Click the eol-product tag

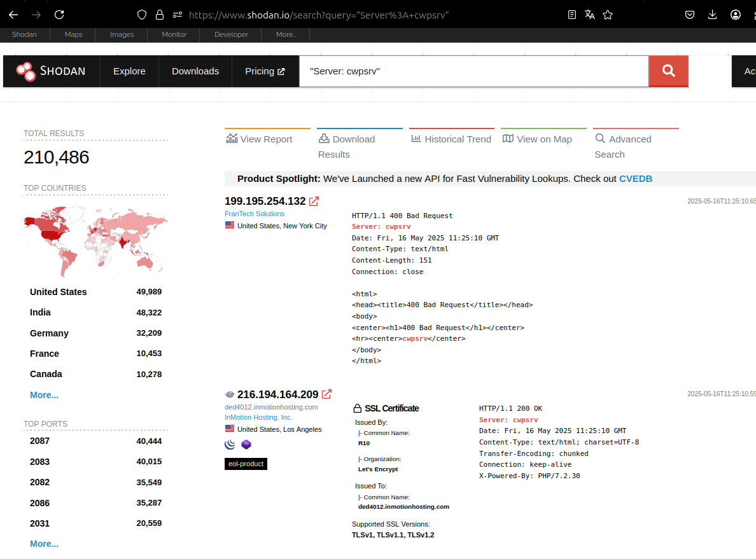pyautogui.click(x=246, y=464)
